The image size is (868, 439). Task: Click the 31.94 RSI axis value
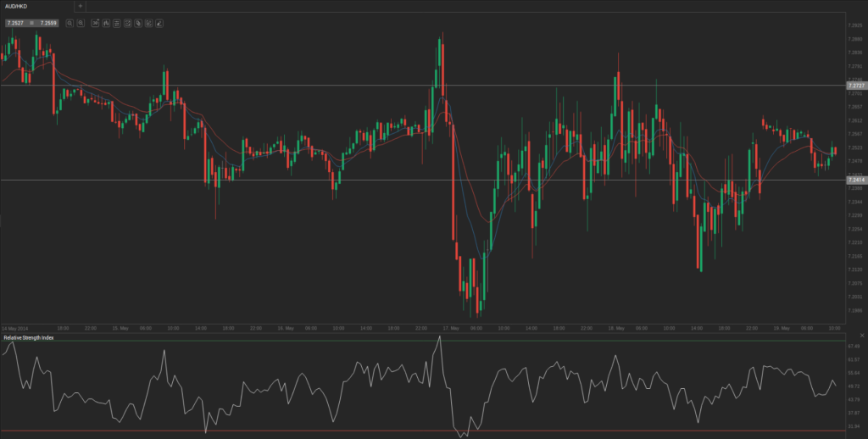[x=854, y=426]
